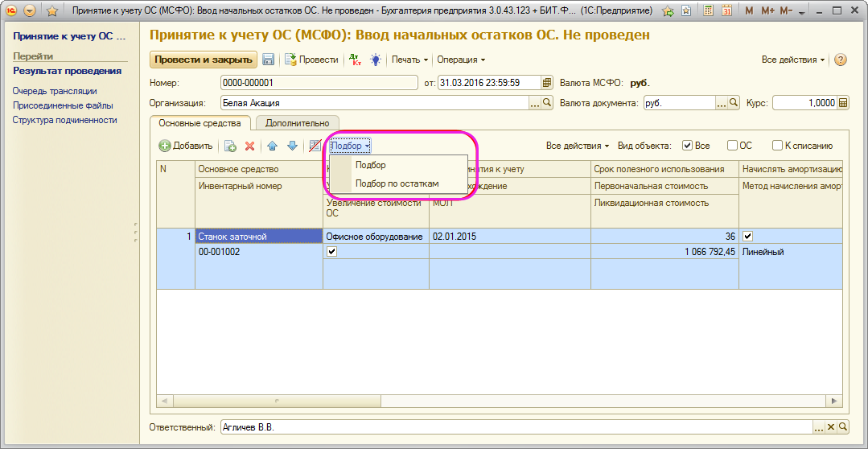Click the save document floppy disk icon
This screenshot has width=868, height=449.
pos(269,60)
